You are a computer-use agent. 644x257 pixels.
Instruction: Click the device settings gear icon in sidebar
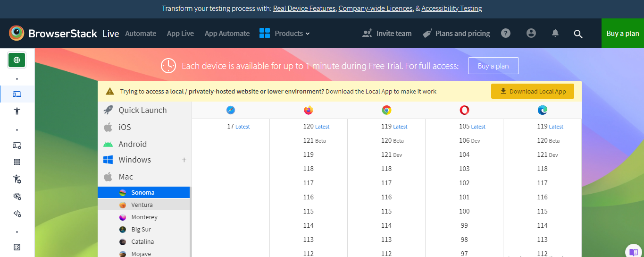(x=17, y=146)
